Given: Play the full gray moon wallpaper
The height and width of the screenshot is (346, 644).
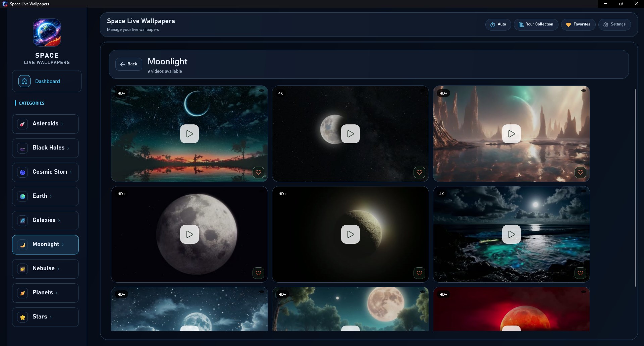Looking at the screenshot, I should (190, 234).
